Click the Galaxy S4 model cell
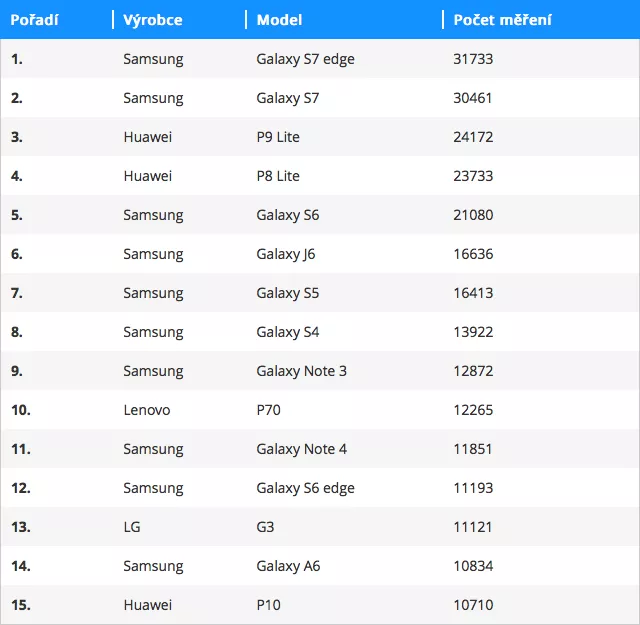The image size is (640, 625). pos(288,332)
